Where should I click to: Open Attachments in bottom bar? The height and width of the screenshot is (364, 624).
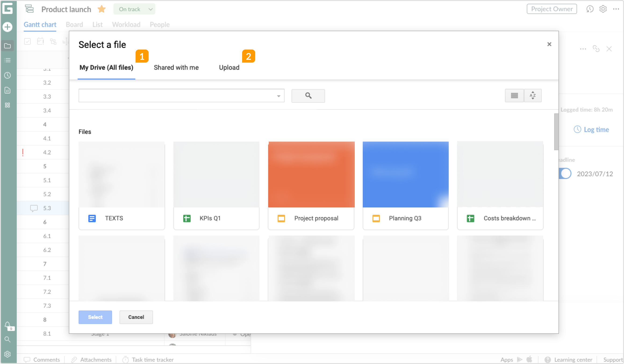91,360
